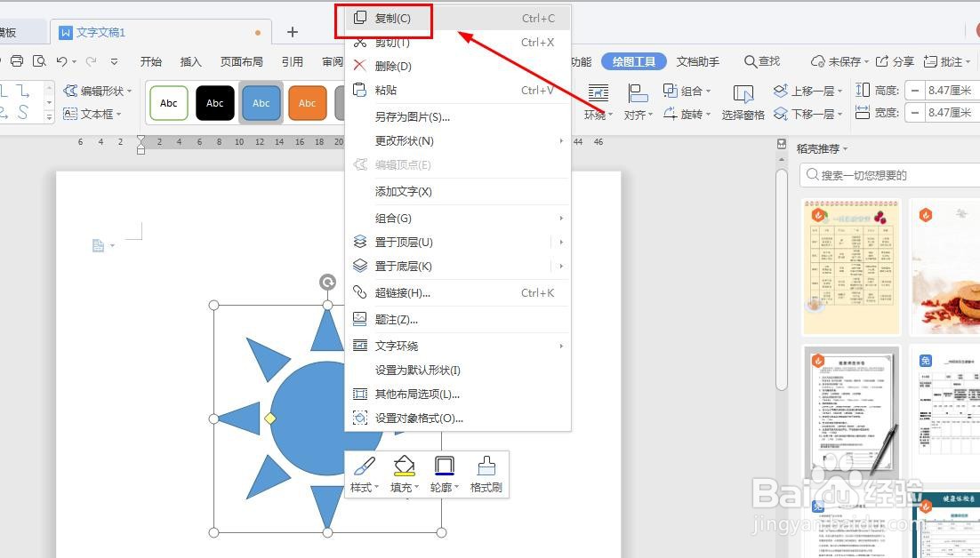This screenshot has height=558, width=980.
Task: Decrease 高度 using the minus stepper
Action: pyautogui.click(x=914, y=89)
